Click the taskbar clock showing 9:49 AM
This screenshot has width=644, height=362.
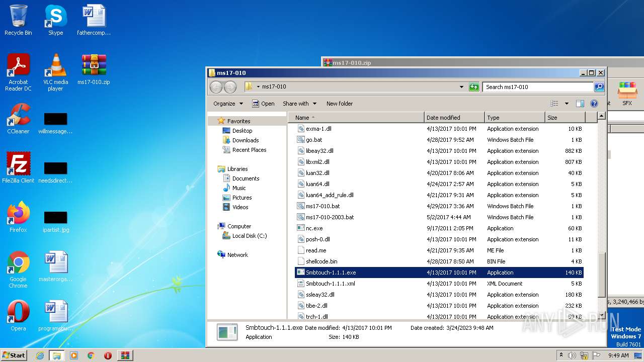(x=618, y=355)
